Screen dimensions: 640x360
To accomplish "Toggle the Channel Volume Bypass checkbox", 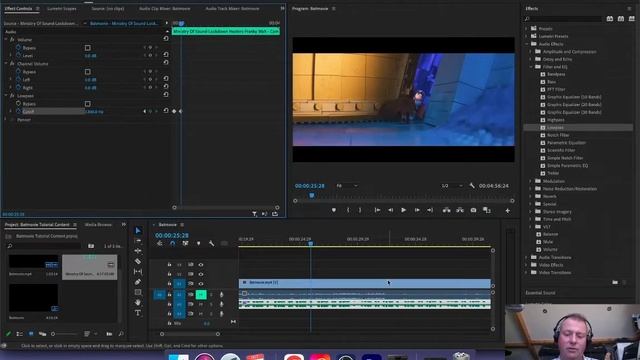I will (88, 72).
